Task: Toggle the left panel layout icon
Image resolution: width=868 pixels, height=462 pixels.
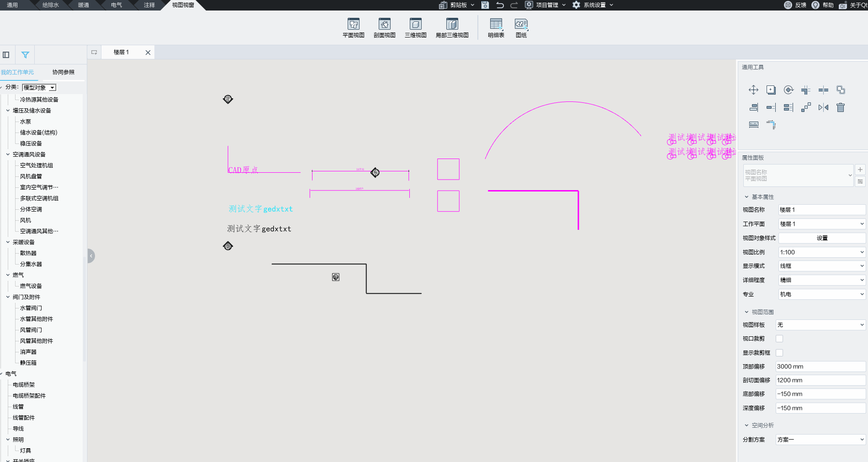Action: [6, 55]
